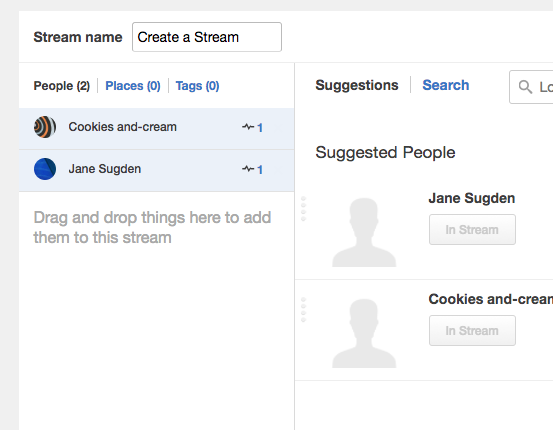Click Jane Sugden name in suggested people
This screenshot has width=553, height=430.
472,198
